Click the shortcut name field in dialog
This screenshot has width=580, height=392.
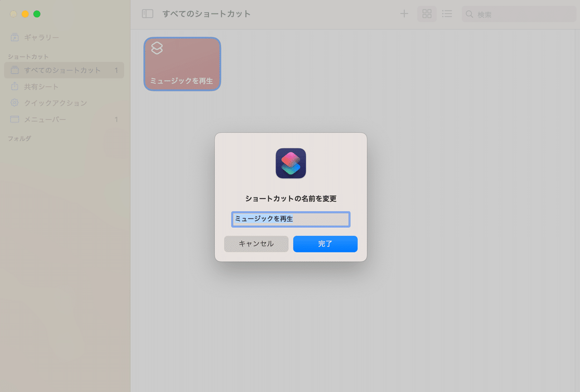click(x=291, y=219)
